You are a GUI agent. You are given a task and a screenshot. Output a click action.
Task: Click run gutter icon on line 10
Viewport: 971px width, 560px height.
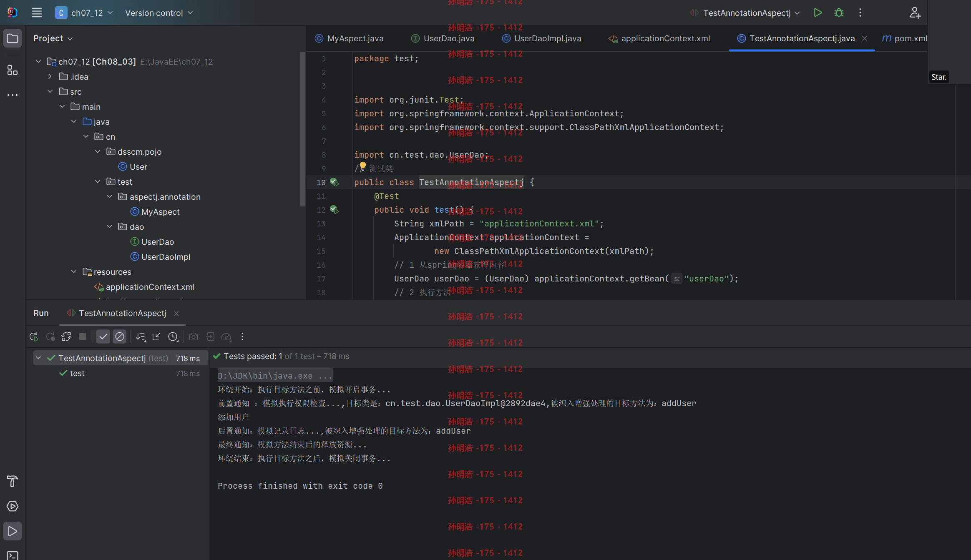pos(334,182)
